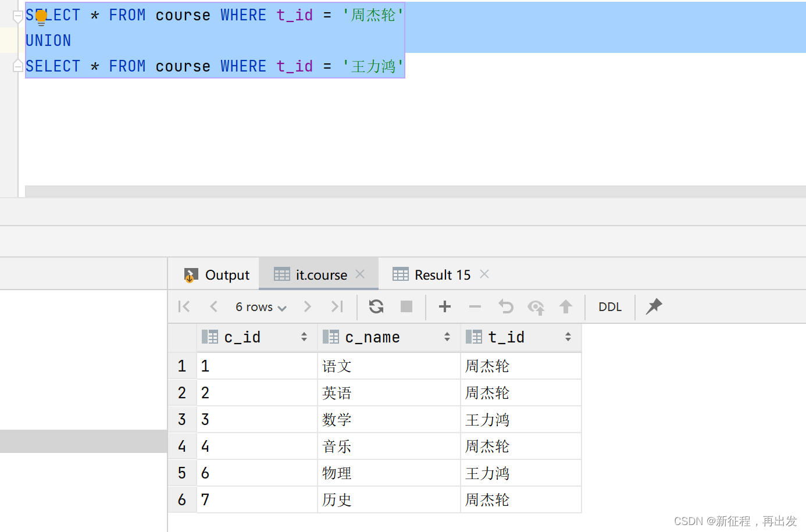Sort by c_id column arrows
The height and width of the screenshot is (532, 806).
pos(304,337)
